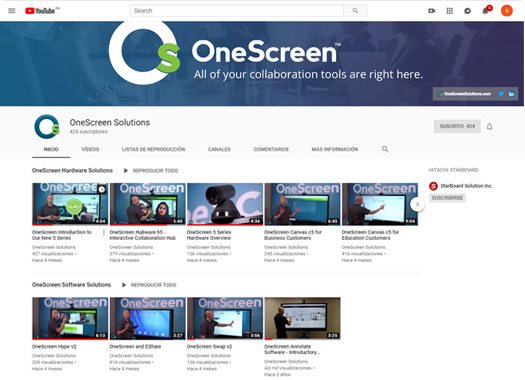Switch to the Inicio tab
The image size is (525, 380).
tap(51, 149)
